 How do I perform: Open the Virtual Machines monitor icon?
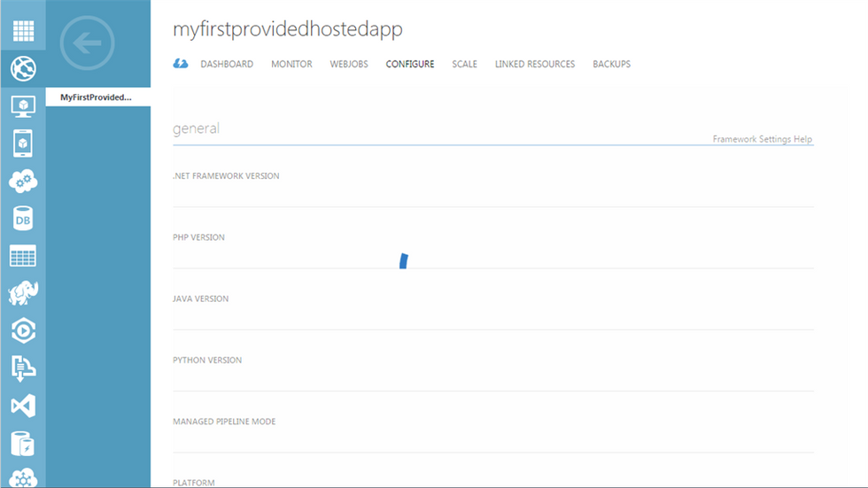pos(23,105)
